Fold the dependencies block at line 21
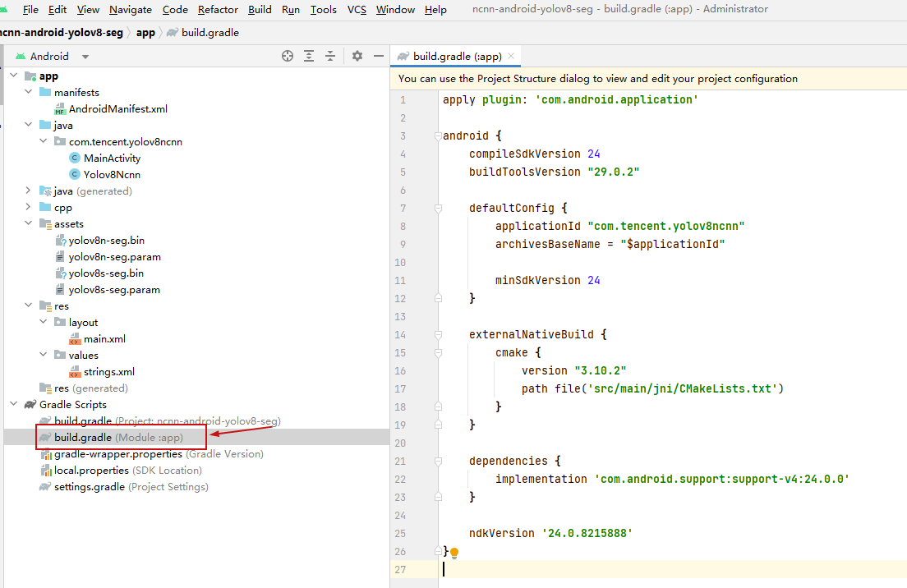Image resolution: width=907 pixels, height=588 pixels. [x=439, y=462]
